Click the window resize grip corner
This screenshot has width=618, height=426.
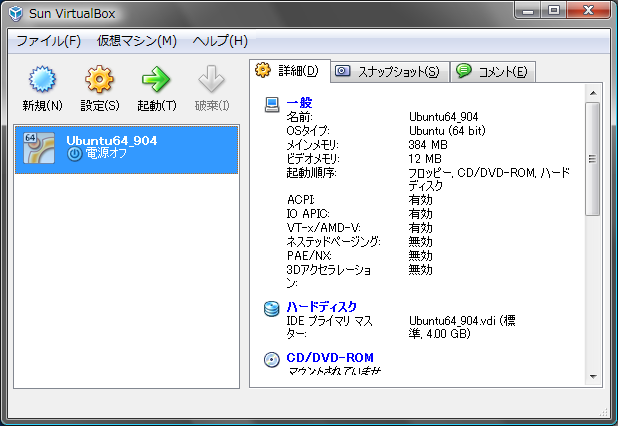click(603, 412)
